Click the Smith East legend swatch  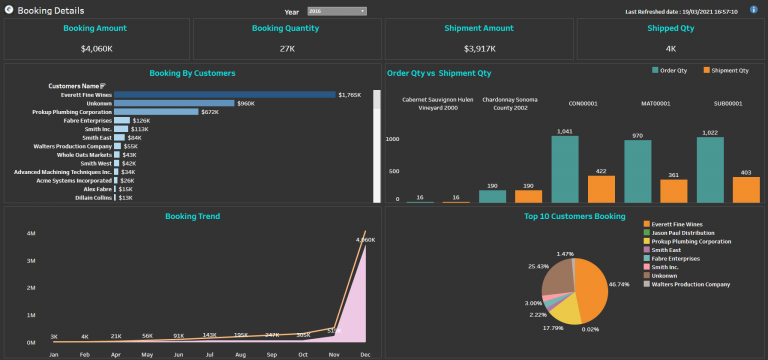[x=647, y=250]
